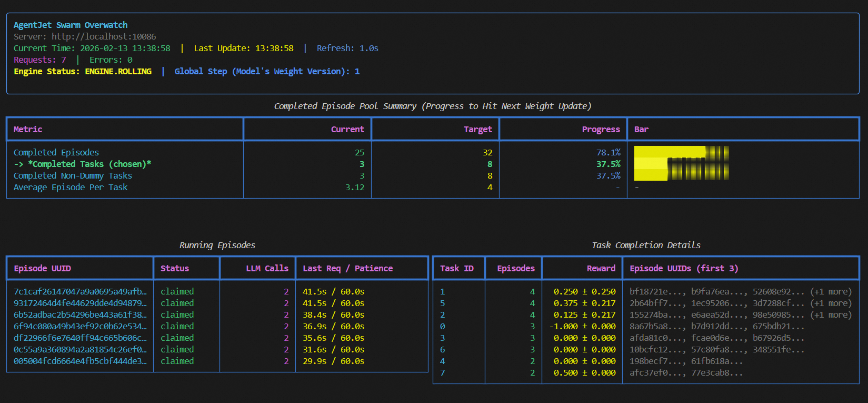Expand "+1 more" for task 5 episodes
Image resolution: width=868 pixels, height=403 pixels.
[x=831, y=303]
